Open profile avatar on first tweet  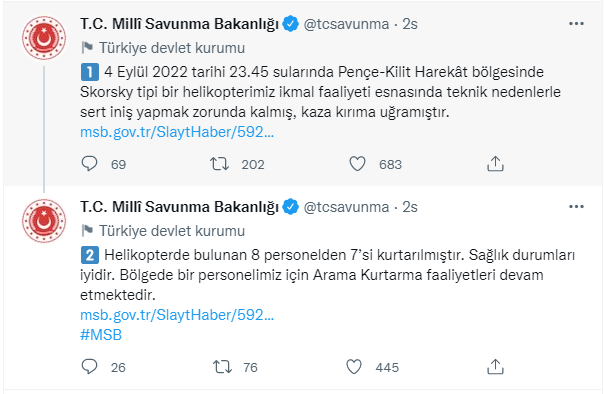44,38
